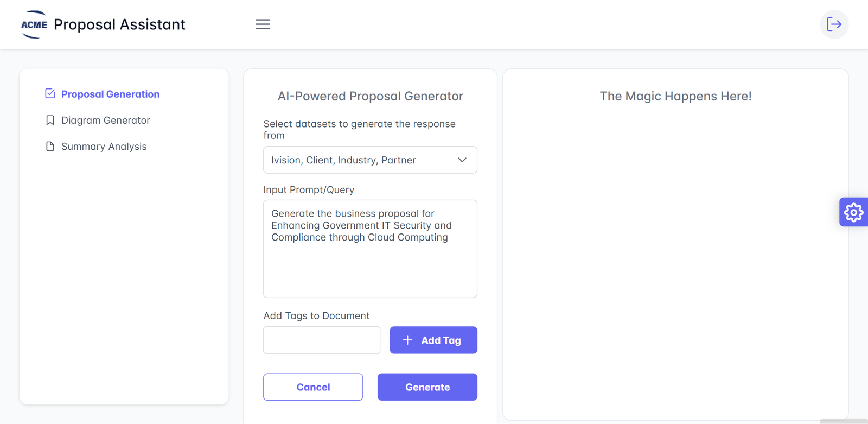
Task: Click the checkbox icon beside Proposal Generation
Action: pyautogui.click(x=49, y=93)
